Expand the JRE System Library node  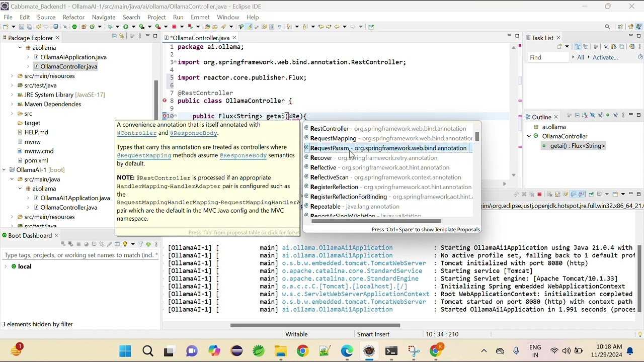pyautogui.click(x=12, y=95)
